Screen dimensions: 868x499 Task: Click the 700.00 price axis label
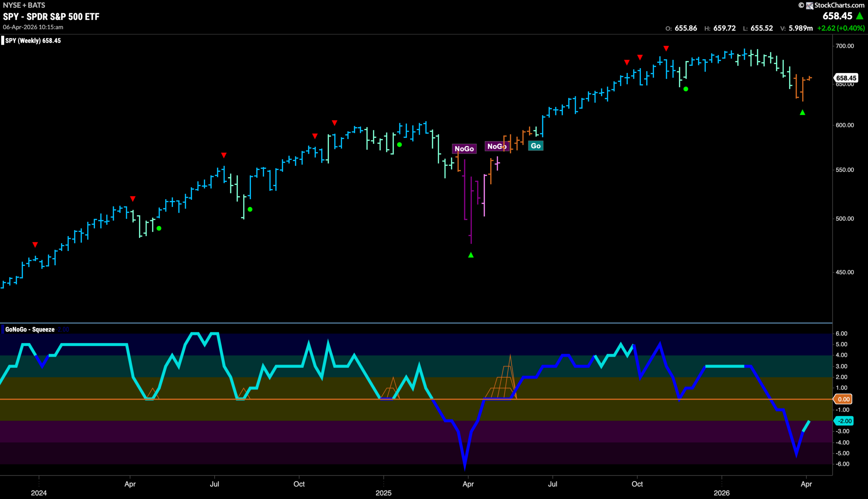coord(845,46)
